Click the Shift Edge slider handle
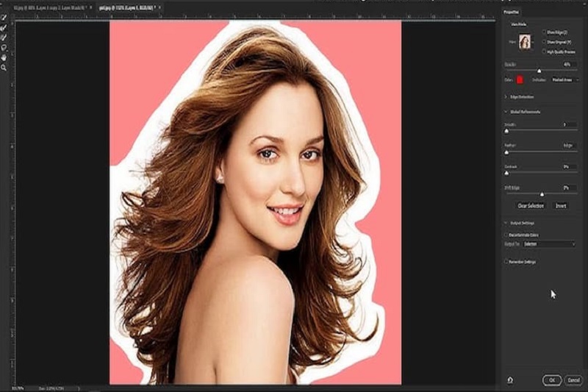The height and width of the screenshot is (392, 588). pos(542,194)
